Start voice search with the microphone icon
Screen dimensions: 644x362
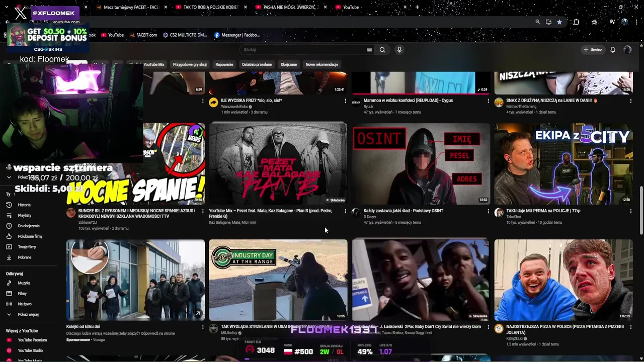399,50
